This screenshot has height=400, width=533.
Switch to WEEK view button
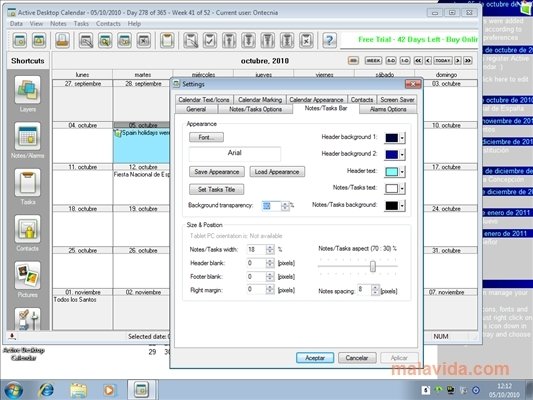pyautogui.click(x=373, y=60)
